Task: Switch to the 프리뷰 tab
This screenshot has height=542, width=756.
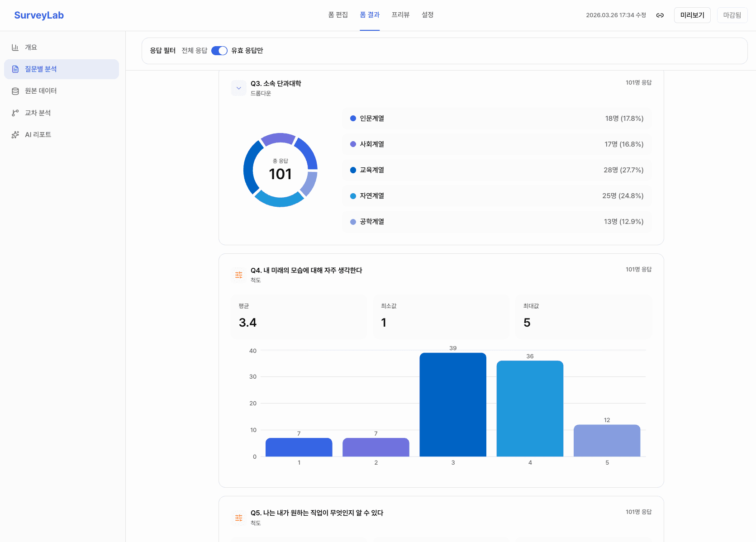Action: coord(400,14)
